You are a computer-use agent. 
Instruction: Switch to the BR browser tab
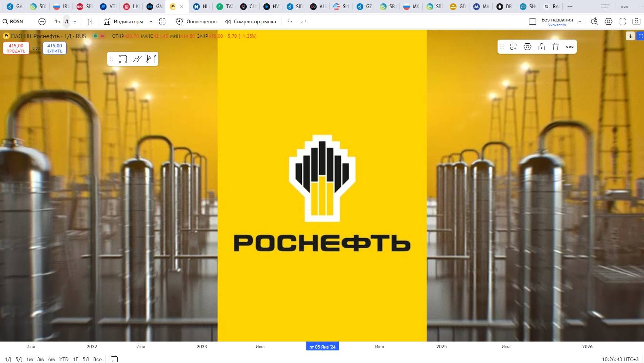tap(504, 6)
